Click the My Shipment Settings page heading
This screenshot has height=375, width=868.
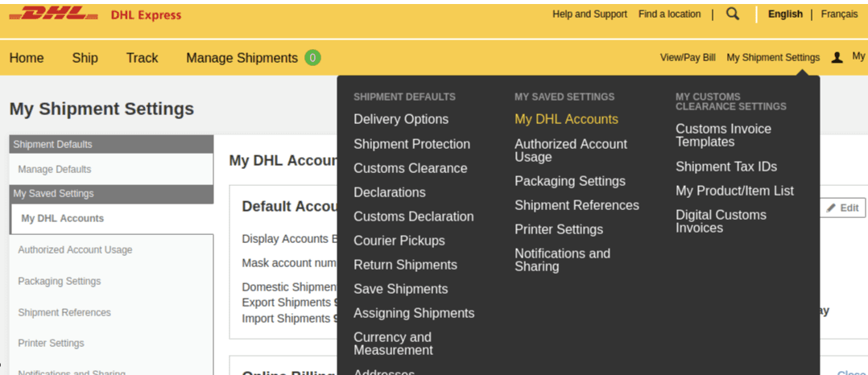[101, 109]
